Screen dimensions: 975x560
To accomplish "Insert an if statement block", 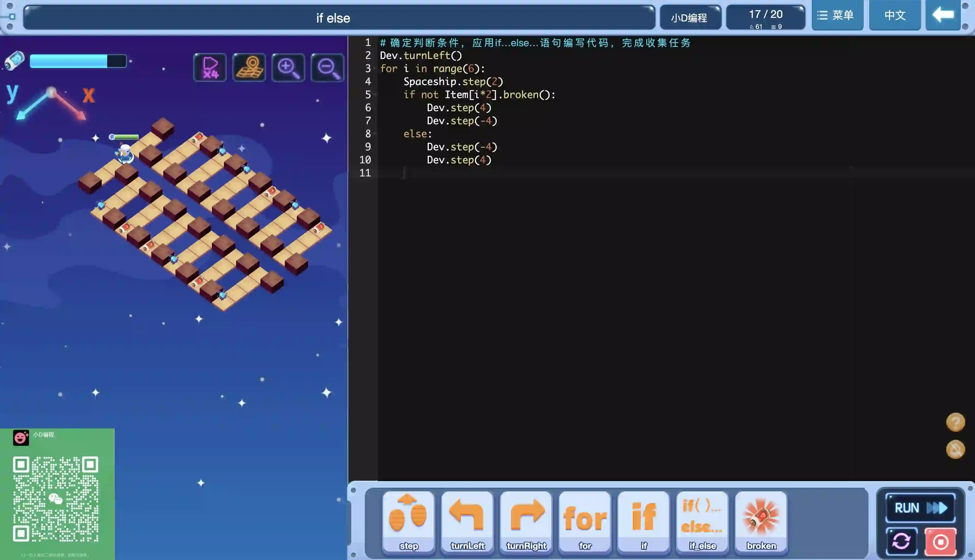I will pyautogui.click(x=644, y=522).
